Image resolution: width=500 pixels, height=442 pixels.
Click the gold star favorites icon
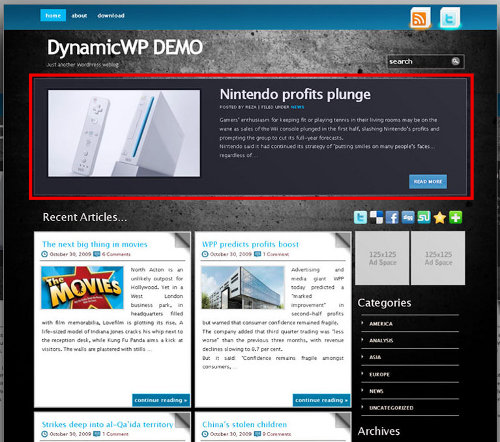pos(440,217)
